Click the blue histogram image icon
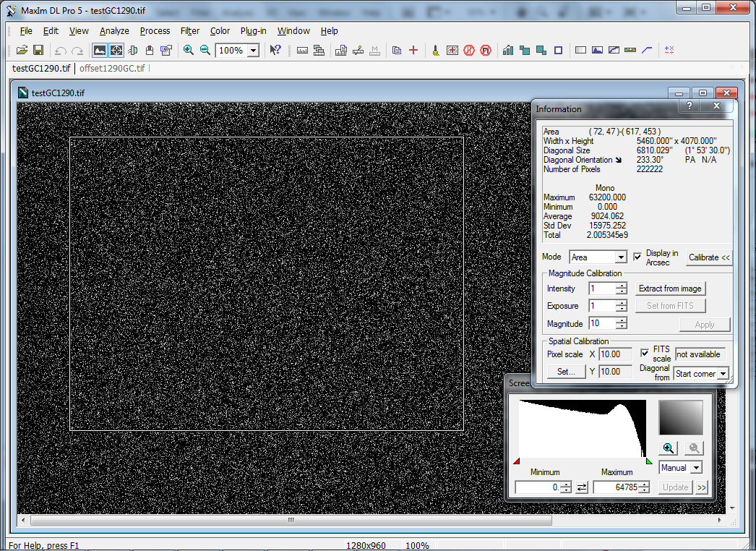 598,50
